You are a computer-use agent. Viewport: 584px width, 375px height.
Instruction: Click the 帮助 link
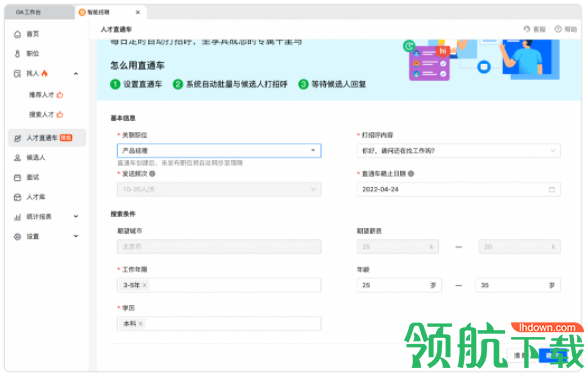point(570,29)
